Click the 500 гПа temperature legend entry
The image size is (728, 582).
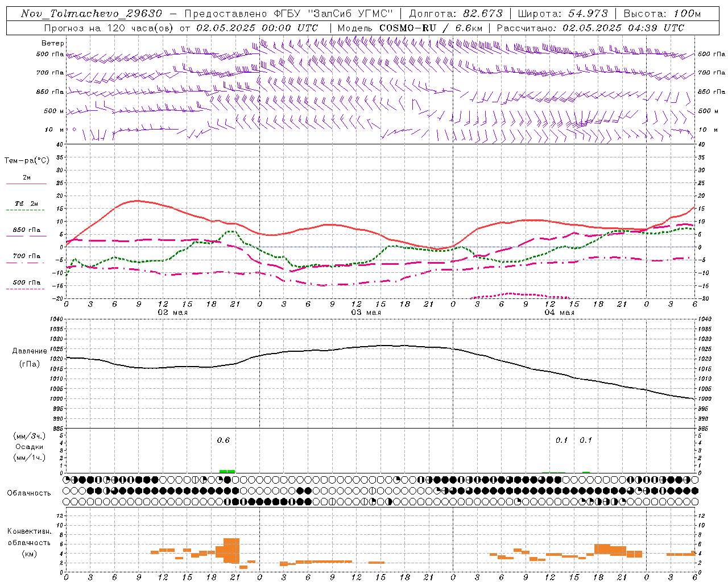pyautogui.click(x=27, y=282)
